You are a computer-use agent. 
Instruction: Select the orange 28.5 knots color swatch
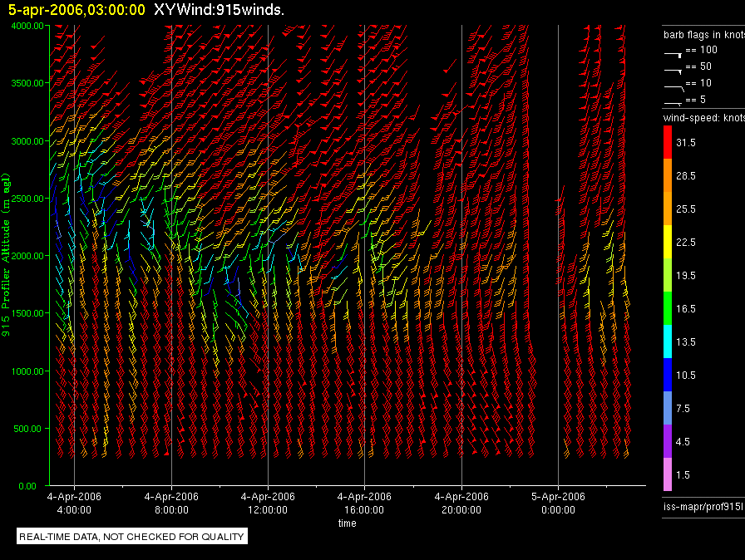tap(668, 176)
